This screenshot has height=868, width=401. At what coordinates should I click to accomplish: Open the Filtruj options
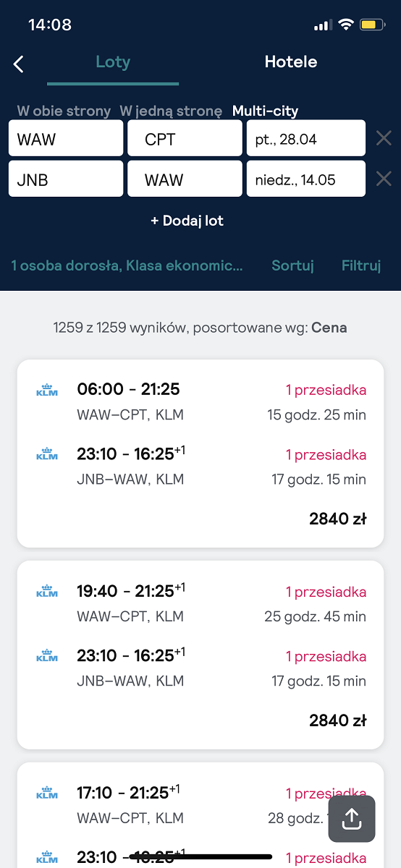tap(361, 265)
